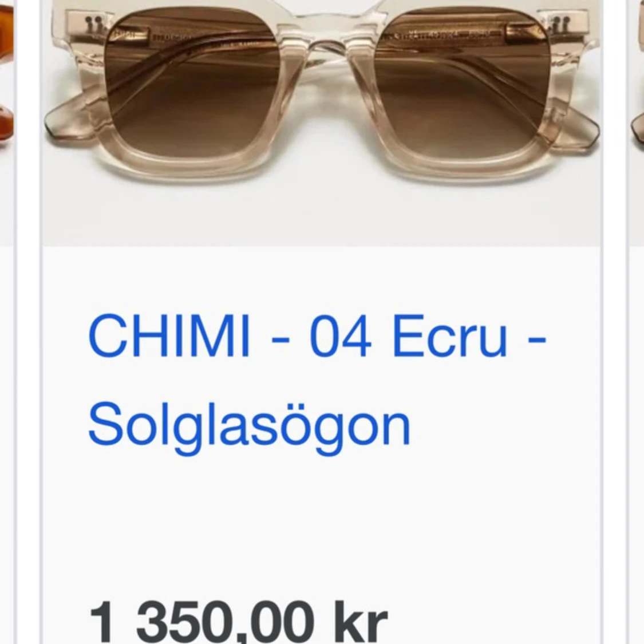
Task: Open the CHIMI - 04 Ecru product link
Action: [x=317, y=378]
